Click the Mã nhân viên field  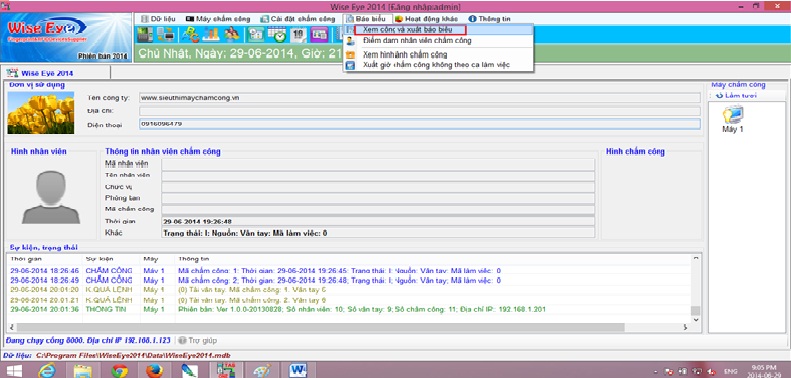(x=378, y=165)
